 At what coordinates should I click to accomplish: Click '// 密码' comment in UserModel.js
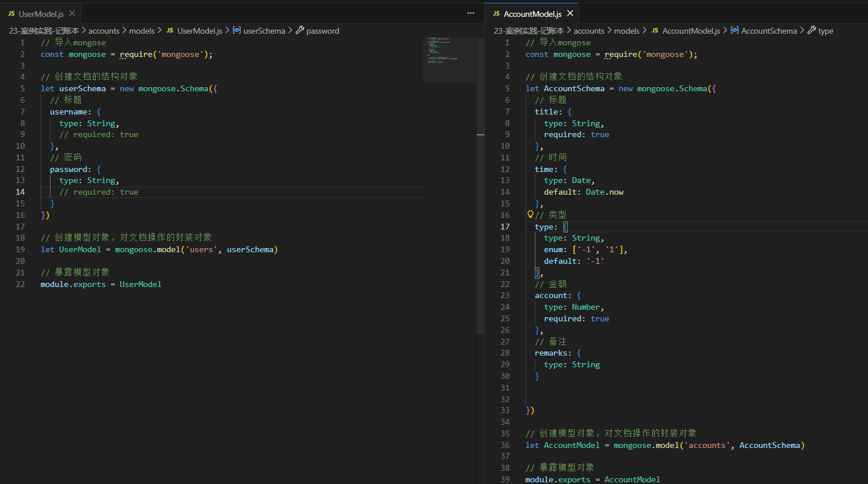coord(66,157)
